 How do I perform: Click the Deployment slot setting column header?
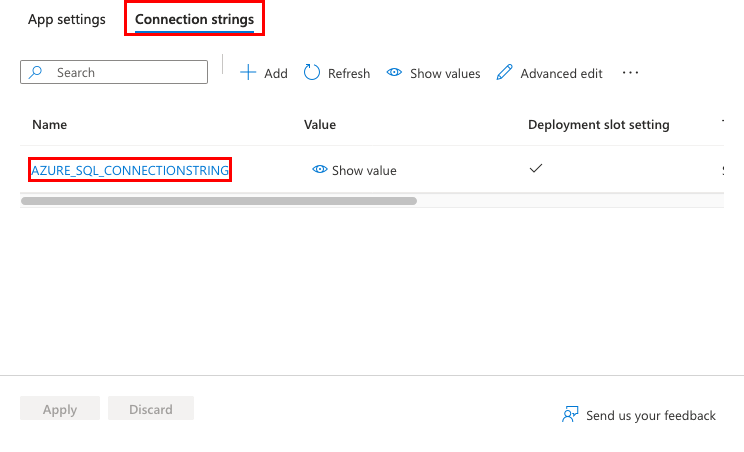pos(599,125)
